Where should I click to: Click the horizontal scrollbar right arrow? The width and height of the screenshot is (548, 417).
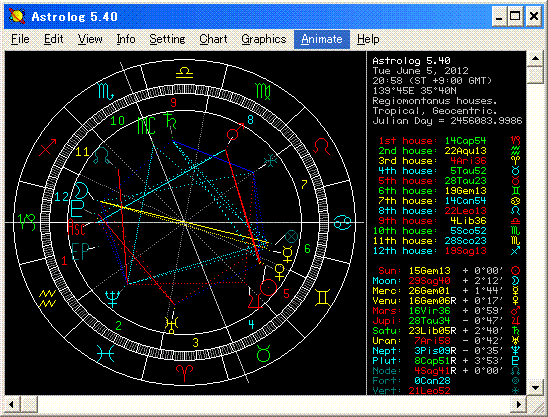pyautogui.click(x=518, y=404)
